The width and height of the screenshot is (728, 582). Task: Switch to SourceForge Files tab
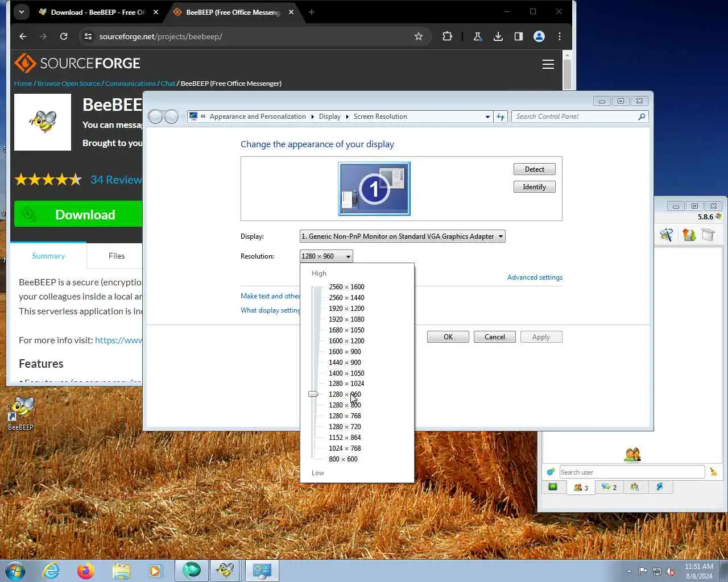pos(117,256)
